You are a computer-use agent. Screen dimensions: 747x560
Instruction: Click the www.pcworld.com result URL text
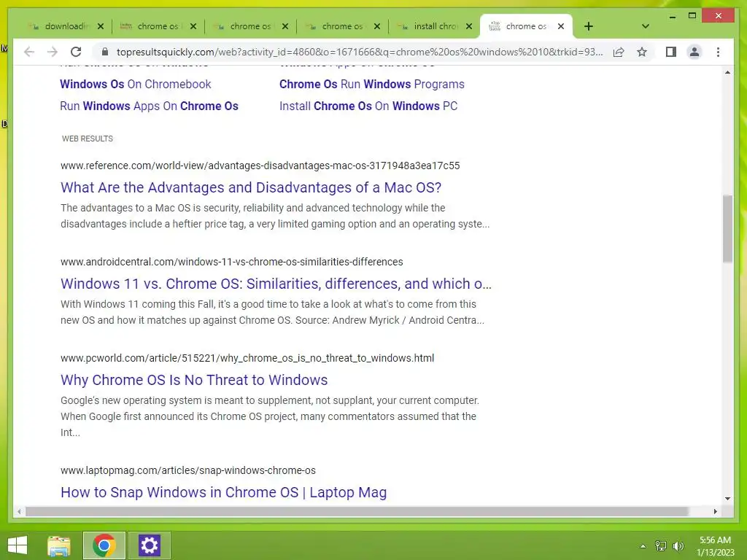(247, 358)
